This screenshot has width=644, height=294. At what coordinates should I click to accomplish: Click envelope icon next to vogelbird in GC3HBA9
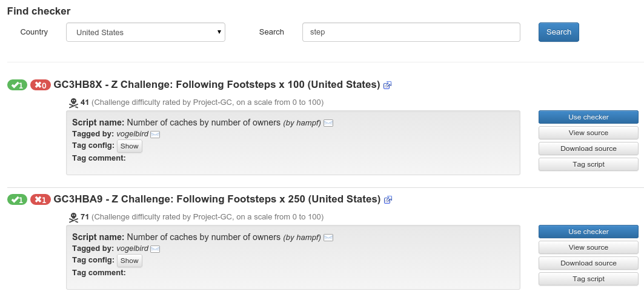click(x=155, y=249)
